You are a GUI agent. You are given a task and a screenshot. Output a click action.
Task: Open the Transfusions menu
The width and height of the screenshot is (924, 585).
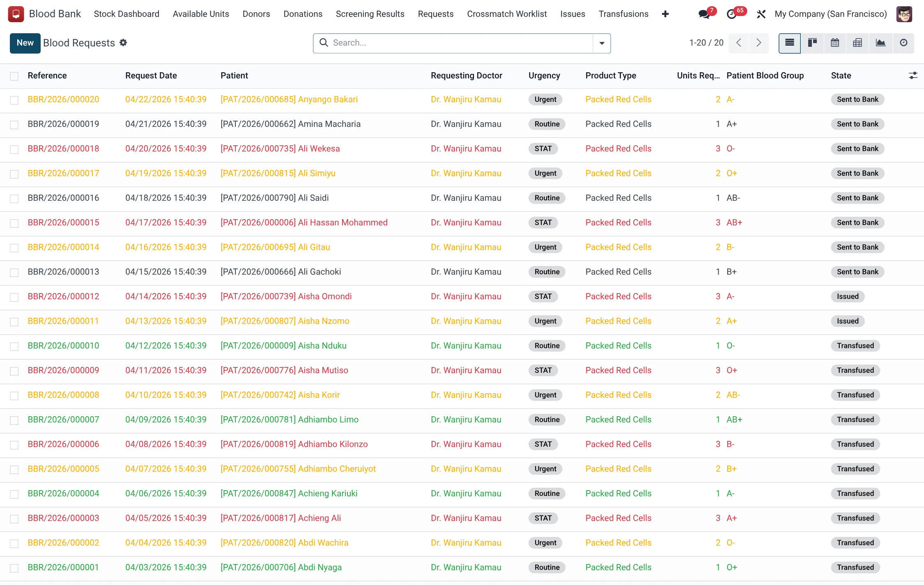tap(623, 14)
